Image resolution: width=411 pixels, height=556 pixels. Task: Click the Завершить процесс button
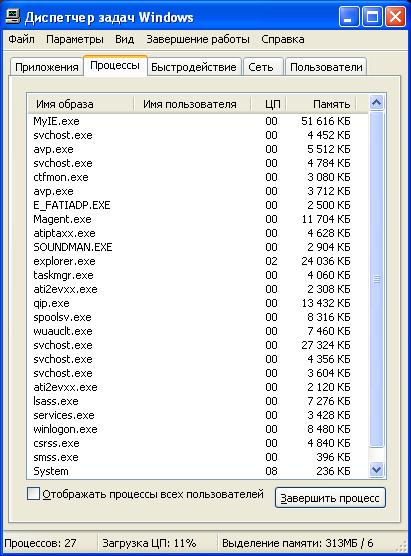point(330,498)
